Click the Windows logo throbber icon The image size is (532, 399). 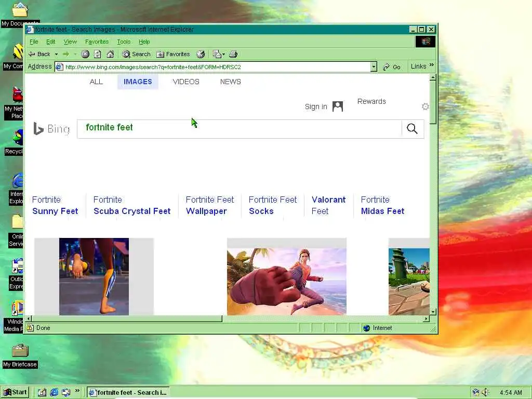[425, 42]
